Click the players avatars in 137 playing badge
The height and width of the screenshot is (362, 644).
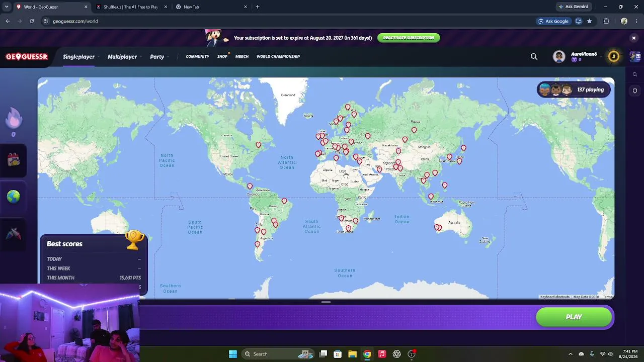click(x=556, y=89)
